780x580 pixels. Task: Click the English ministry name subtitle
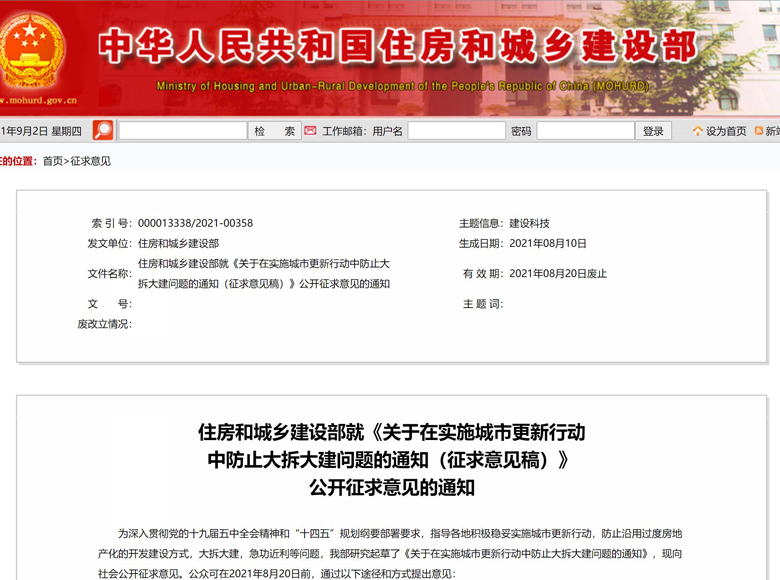coord(402,86)
